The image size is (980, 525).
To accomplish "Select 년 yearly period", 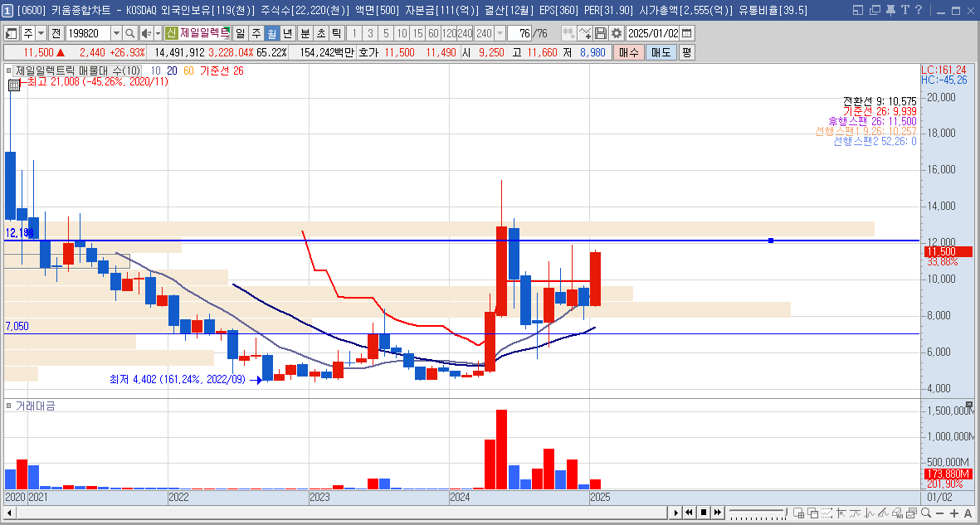I will pyautogui.click(x=287, y=33).
